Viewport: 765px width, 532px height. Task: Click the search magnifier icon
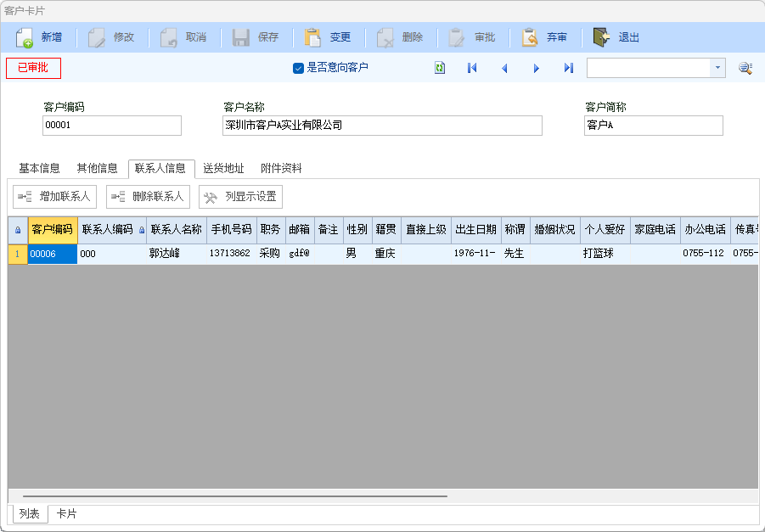point(745,68)
